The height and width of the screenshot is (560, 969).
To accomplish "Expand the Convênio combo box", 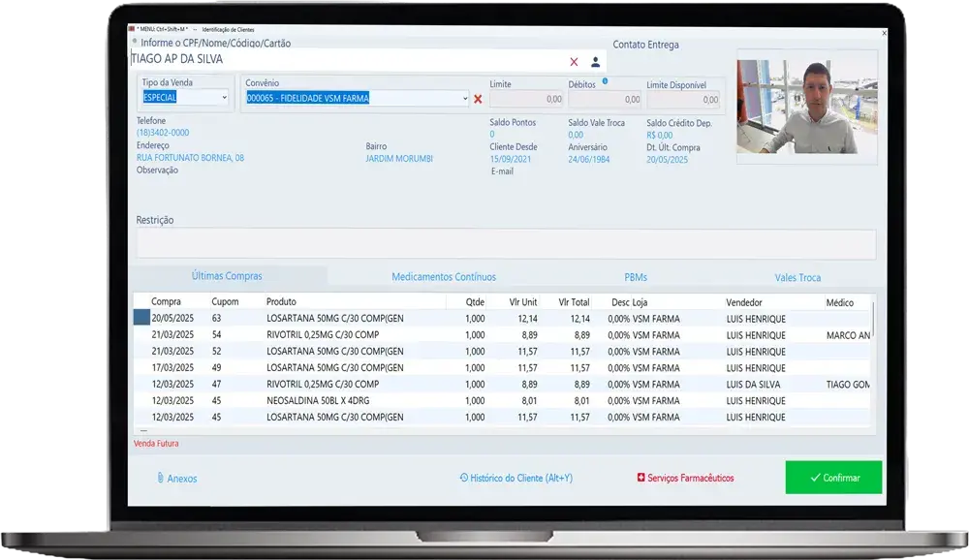I will coord(465,99).
